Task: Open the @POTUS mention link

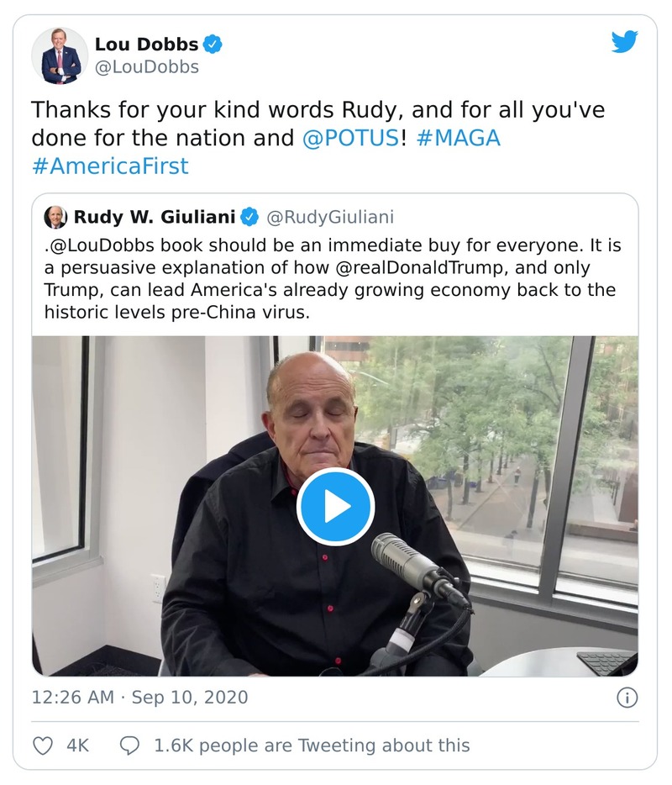Action: point(350,138)
